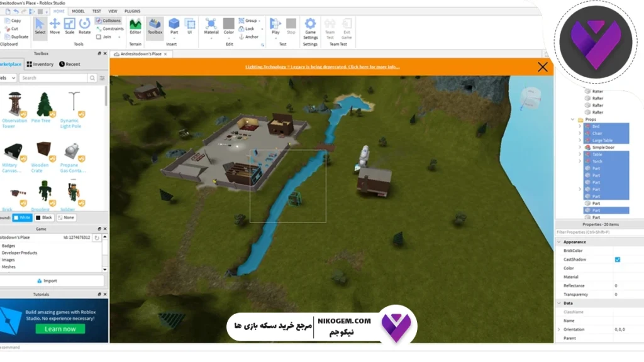Toggle Constraints option
644x362 pixels.
pyautogui.click(x=109, y=29)
